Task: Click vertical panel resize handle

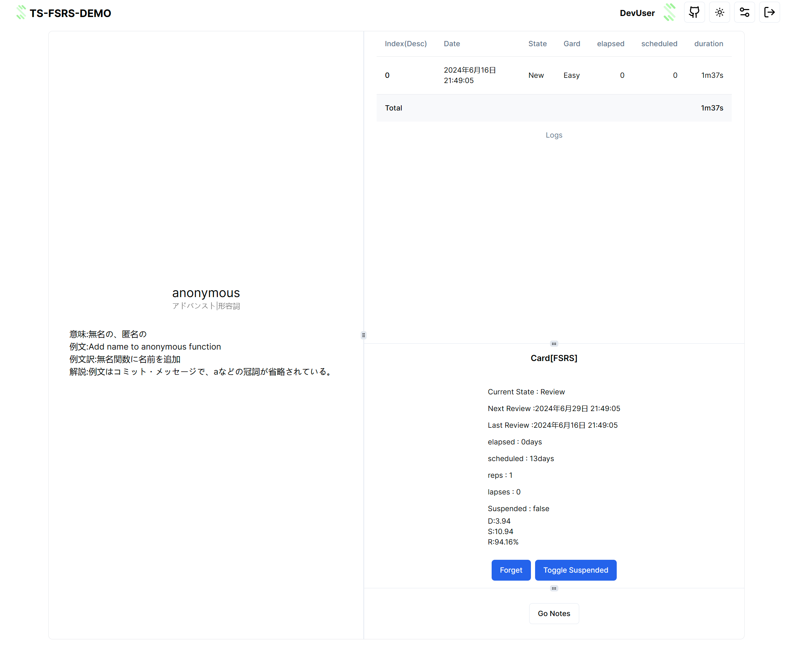Action: point(363,335)
